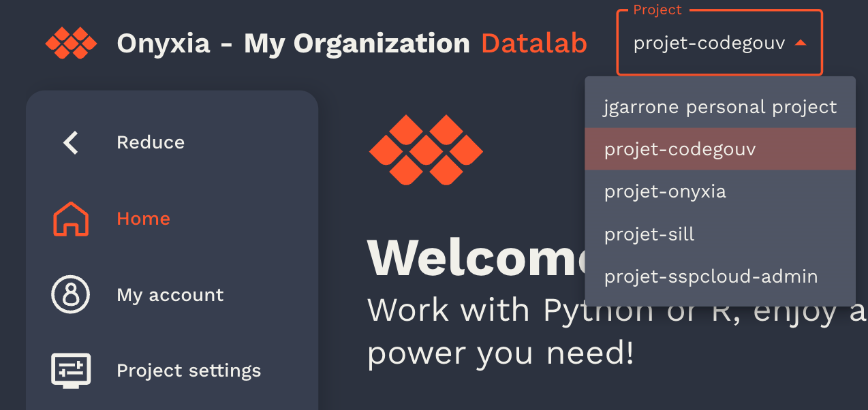Screen dimensions: 868x410
Task: Switch to projet-onyxia in the project list
Action: 665,191
